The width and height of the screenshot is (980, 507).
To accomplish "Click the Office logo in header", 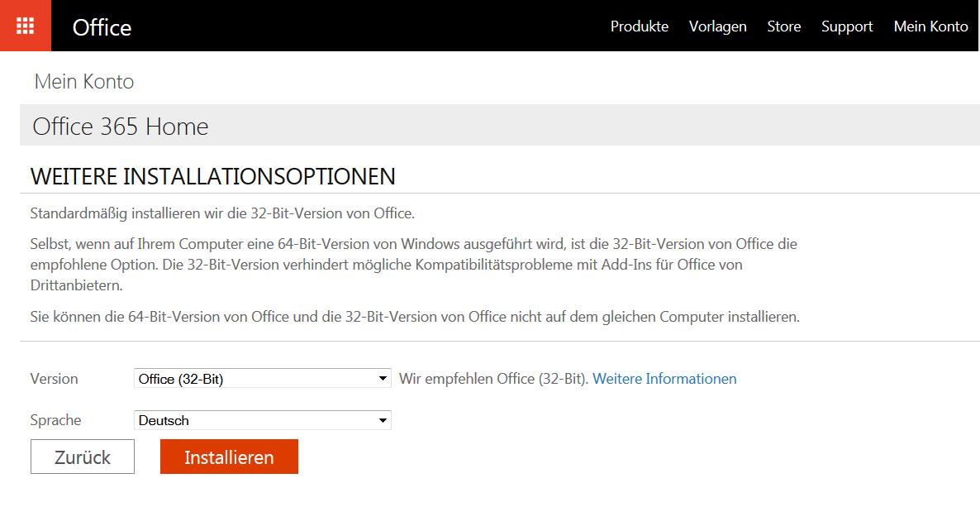I will (x=102, y=27).
